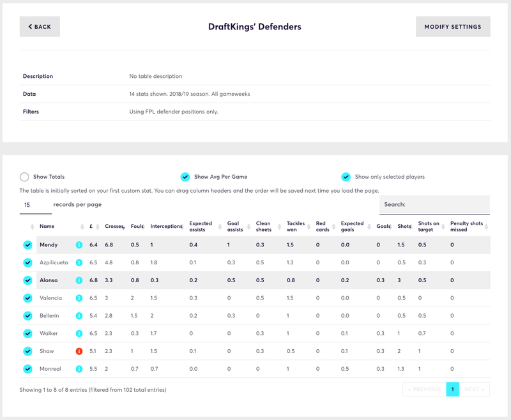Open info icon for Walker
Image resolution: width=511 pixels, height=420 pixels.
(79, 333)
